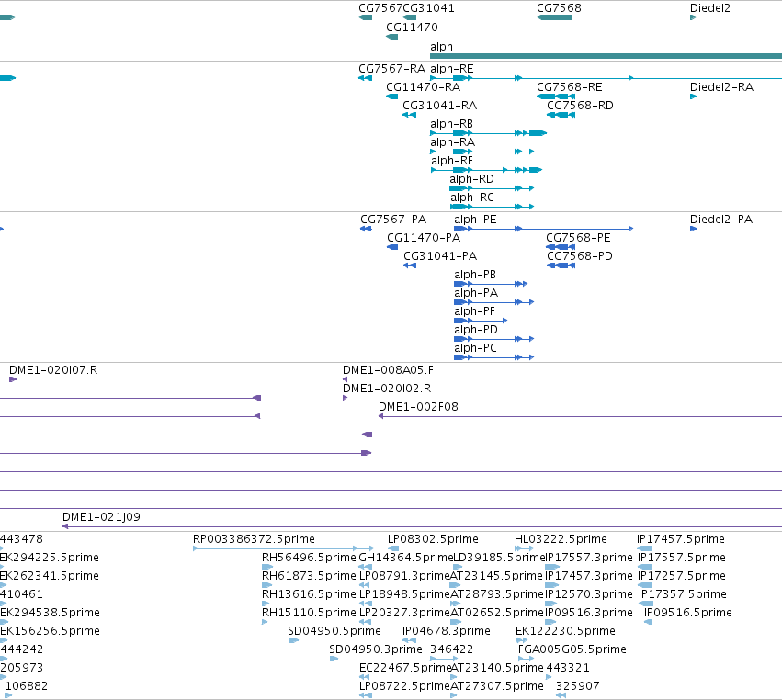Select transcript CG31041-RA
Screen dimensions: 782x700
pyautogui.click(x=410, y=115)
